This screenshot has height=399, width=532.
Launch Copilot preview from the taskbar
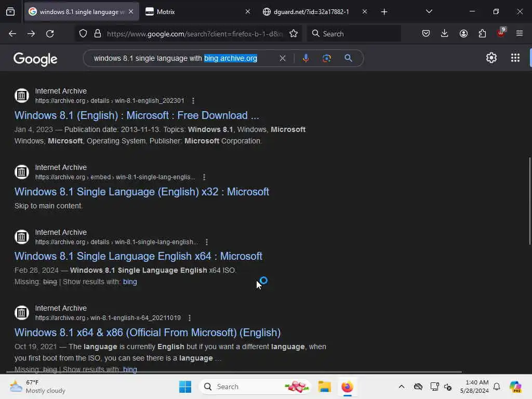[x=515, y=387]
